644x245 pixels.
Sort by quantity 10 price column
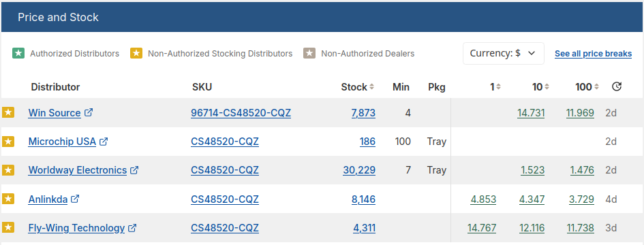coord(541,87)
